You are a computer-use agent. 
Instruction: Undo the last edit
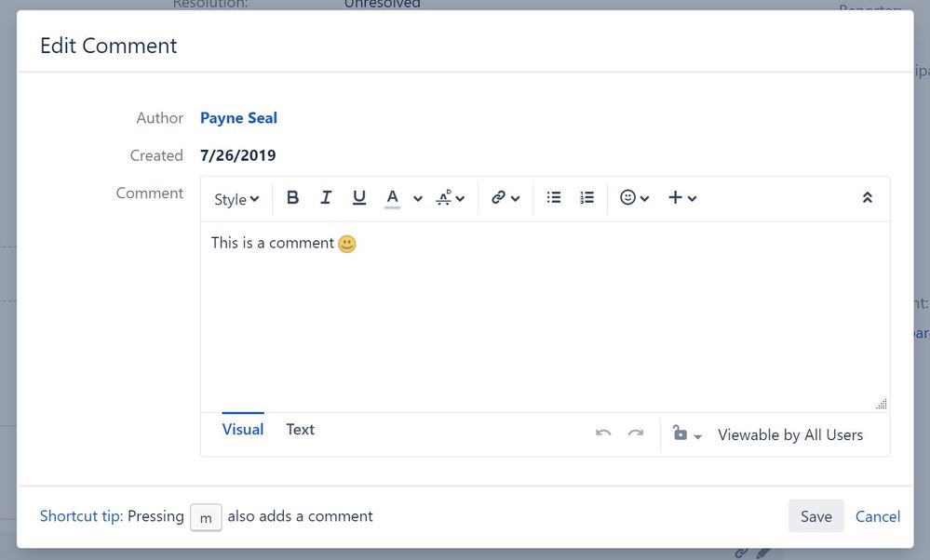point(602,433)
